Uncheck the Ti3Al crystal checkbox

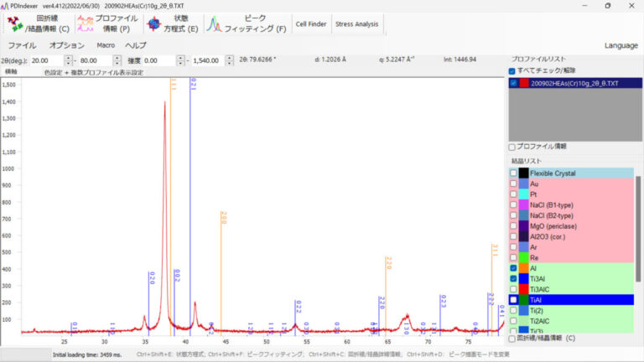(x=513, y=278)
